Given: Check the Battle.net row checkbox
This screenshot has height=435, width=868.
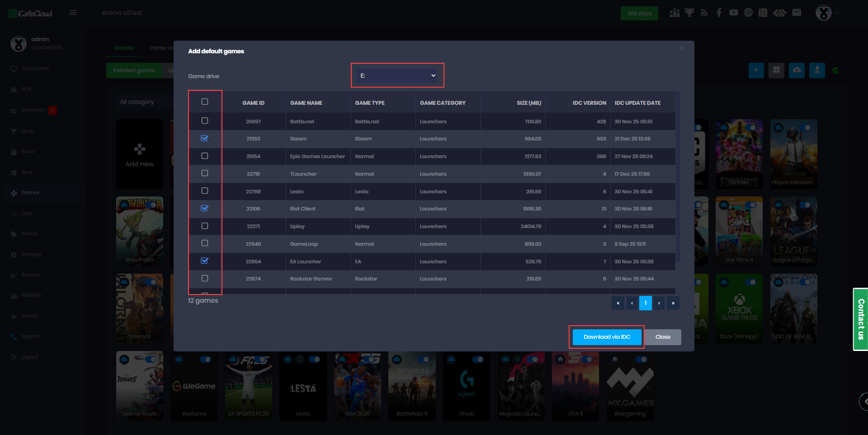Looking at the screenshot, I should [x=205, y=121].
